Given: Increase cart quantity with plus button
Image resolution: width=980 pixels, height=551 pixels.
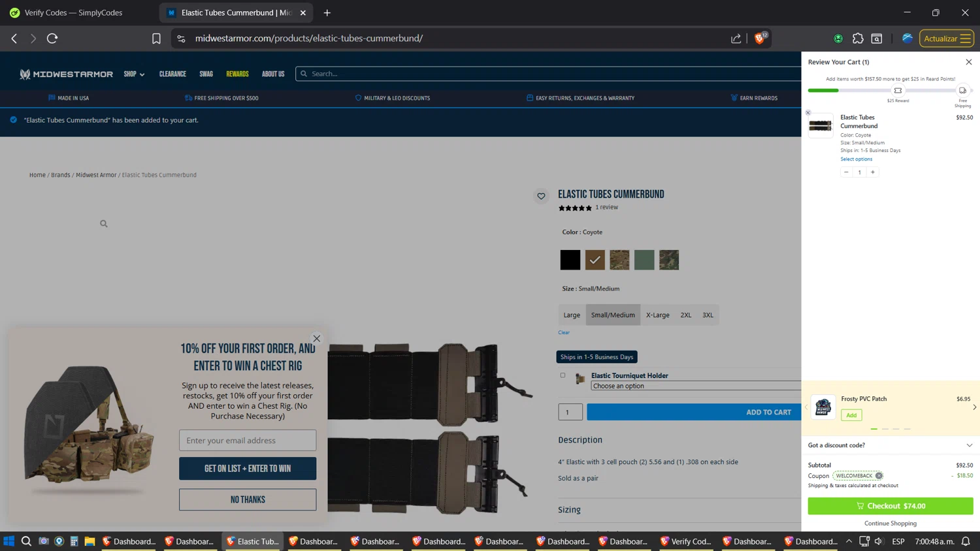Looking at the screenshot, I should (873, 172).
